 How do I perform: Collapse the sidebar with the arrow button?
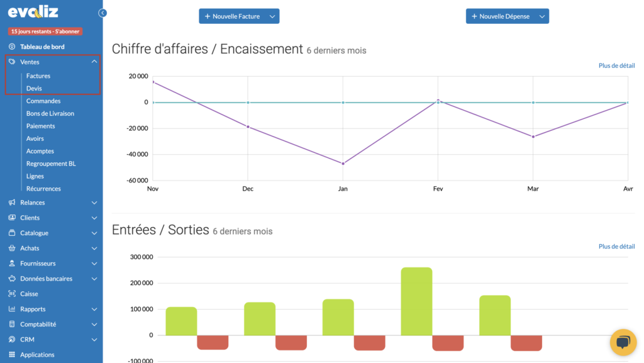coord(103,13)
